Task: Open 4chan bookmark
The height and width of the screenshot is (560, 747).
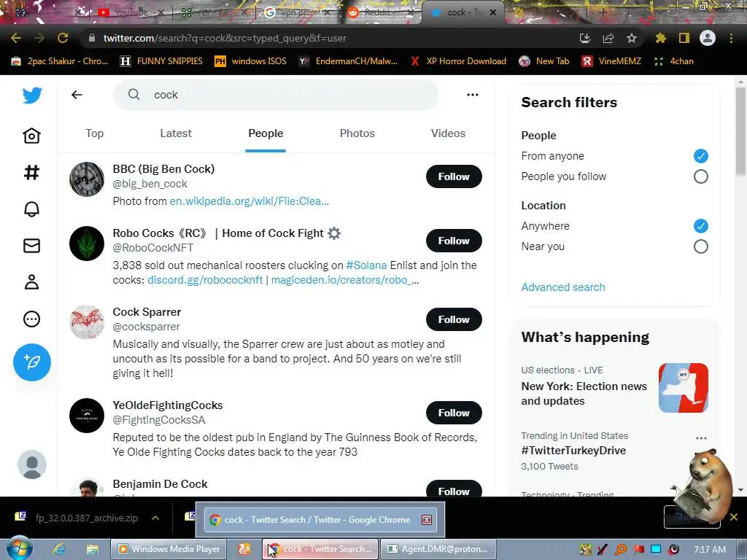Action: [673, 61]
